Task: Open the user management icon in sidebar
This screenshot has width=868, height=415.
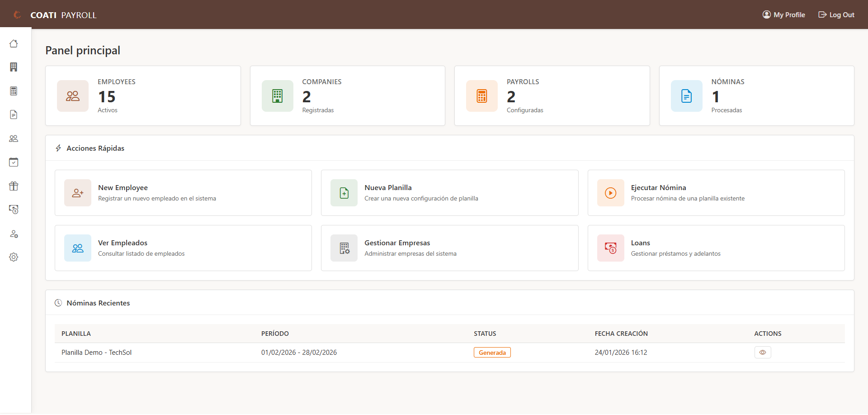Action: (x=14, y=234)
